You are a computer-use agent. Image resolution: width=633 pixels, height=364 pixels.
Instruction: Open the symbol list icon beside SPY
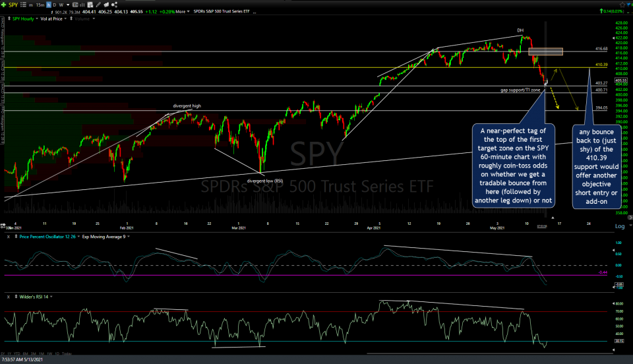(x=23, y=5)
